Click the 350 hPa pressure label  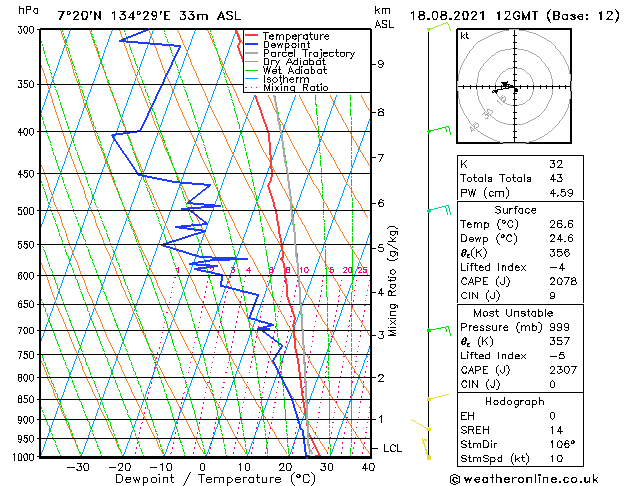tap(28, 85)
